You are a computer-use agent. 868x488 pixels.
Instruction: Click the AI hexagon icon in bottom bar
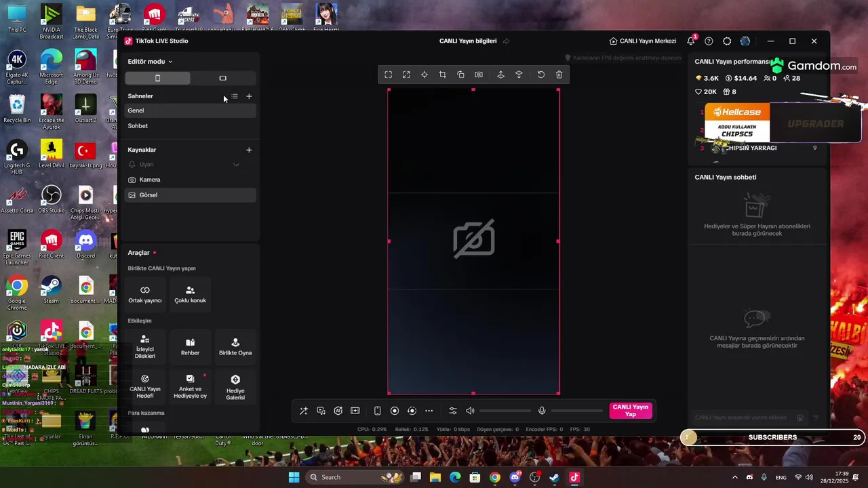coord(338,411)
